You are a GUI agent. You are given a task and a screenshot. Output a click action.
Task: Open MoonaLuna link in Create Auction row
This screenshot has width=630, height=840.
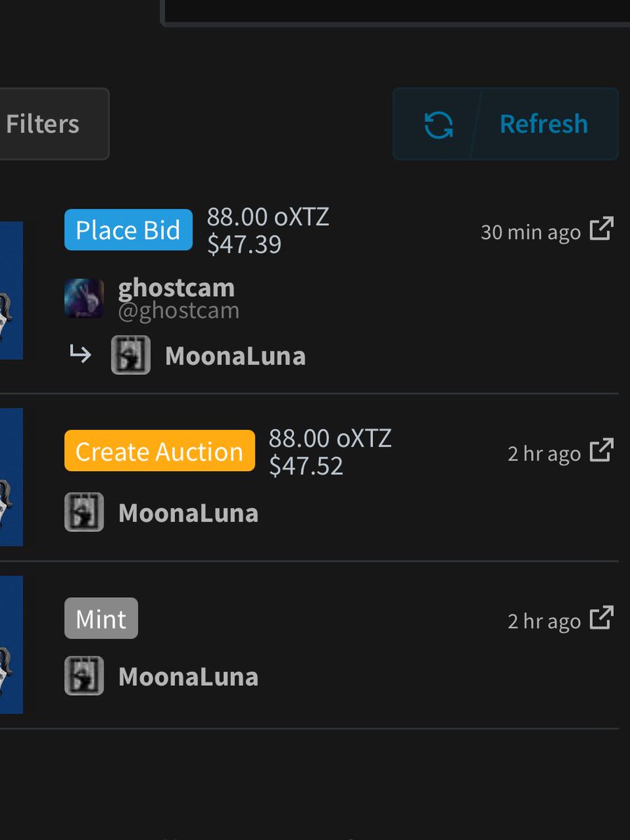coord(188,513)
